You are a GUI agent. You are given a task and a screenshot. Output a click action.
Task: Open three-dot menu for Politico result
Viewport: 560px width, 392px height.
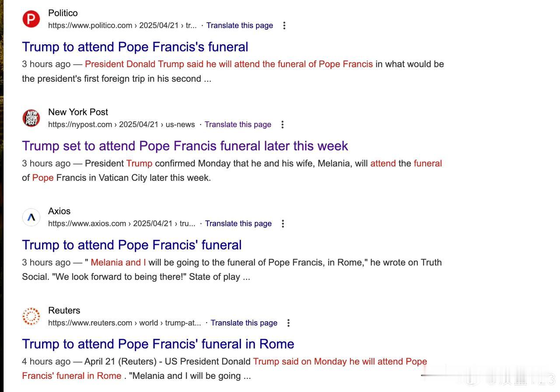tap(284, 25)
